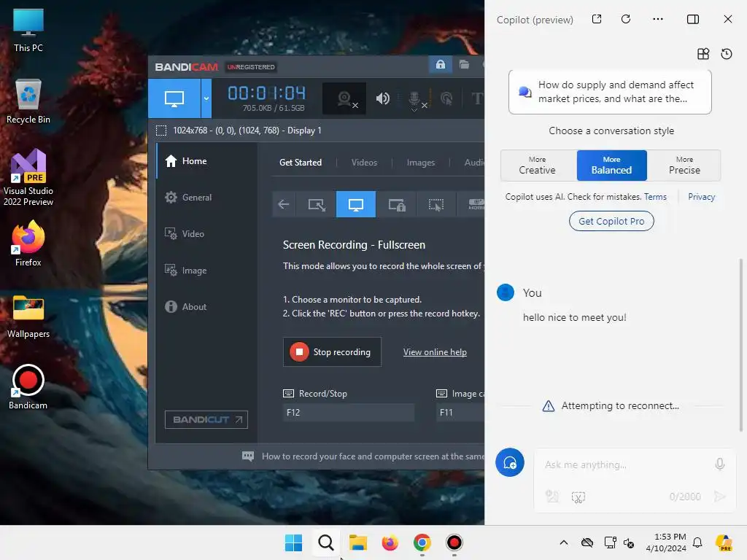Start a new topic in Copilot

tap(510, 462)
